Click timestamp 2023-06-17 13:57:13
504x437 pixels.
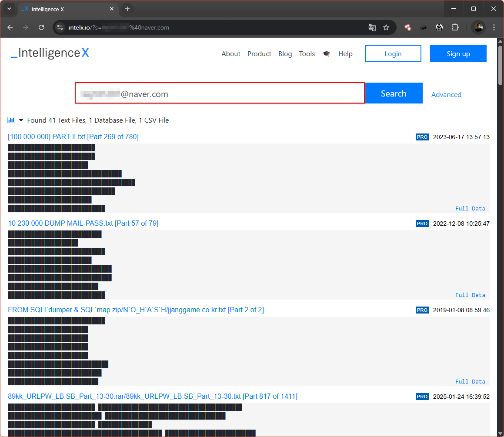click(461, 137)
